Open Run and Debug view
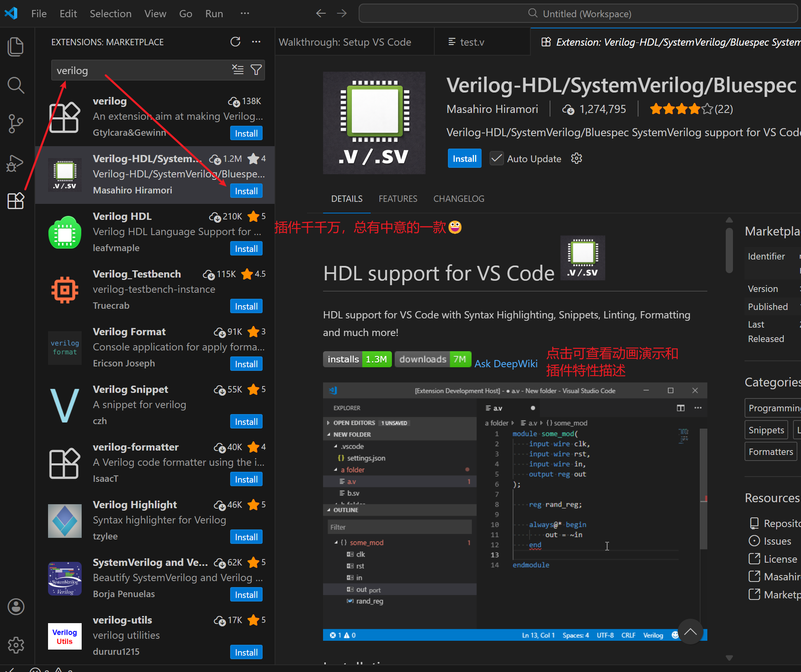The width and height of the screenshot is (801, 672). [x=16, y=163]
